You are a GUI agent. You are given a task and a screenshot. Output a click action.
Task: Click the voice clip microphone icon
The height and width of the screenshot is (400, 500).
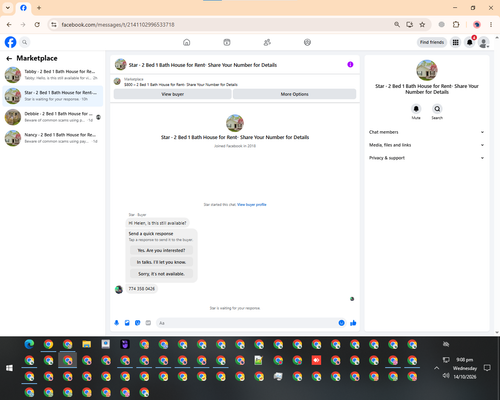[117, 323]
